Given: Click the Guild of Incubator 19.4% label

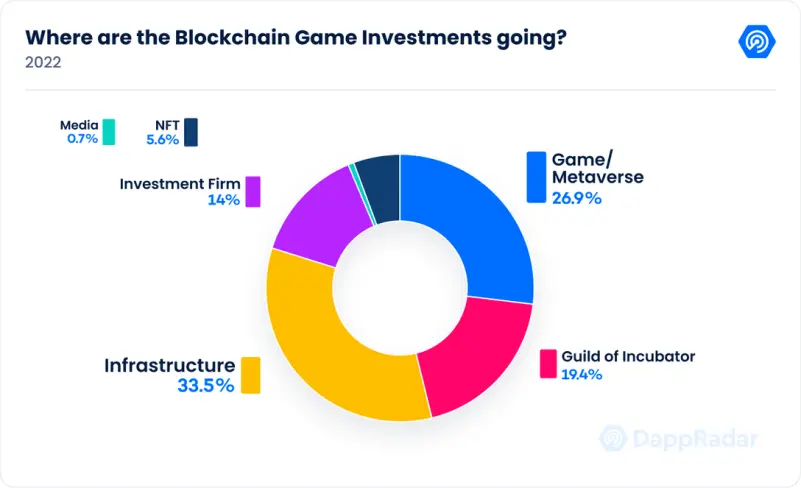Looking at the screenshot, I should pyautogui.click(x=628, y=365).
